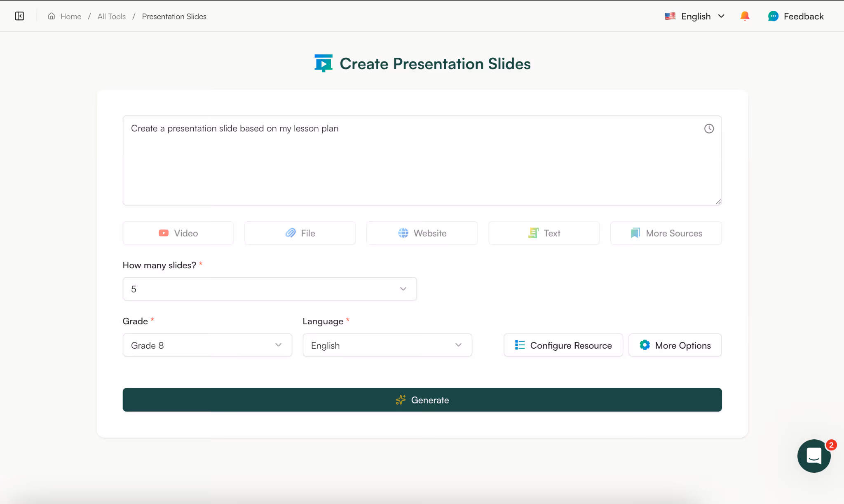844x504 pixels.
Task: Open Configure Resource settings
Action: coord(563,345)
